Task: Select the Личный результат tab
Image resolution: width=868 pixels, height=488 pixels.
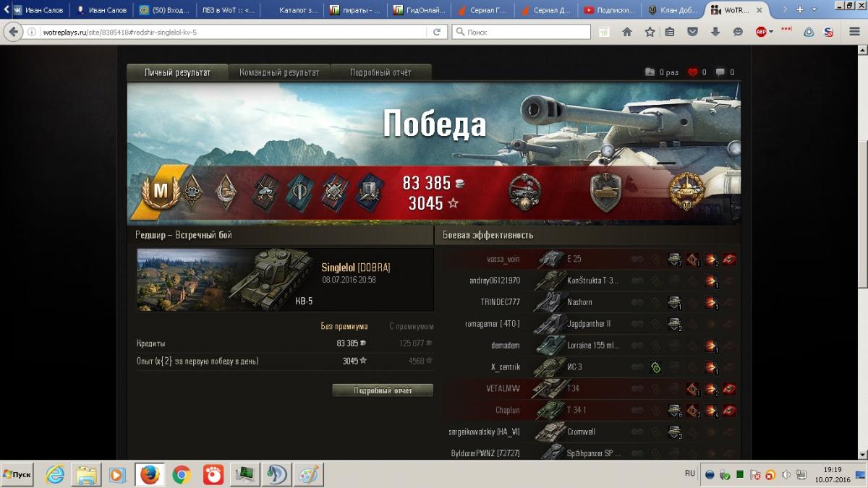Action: (177, 72)
